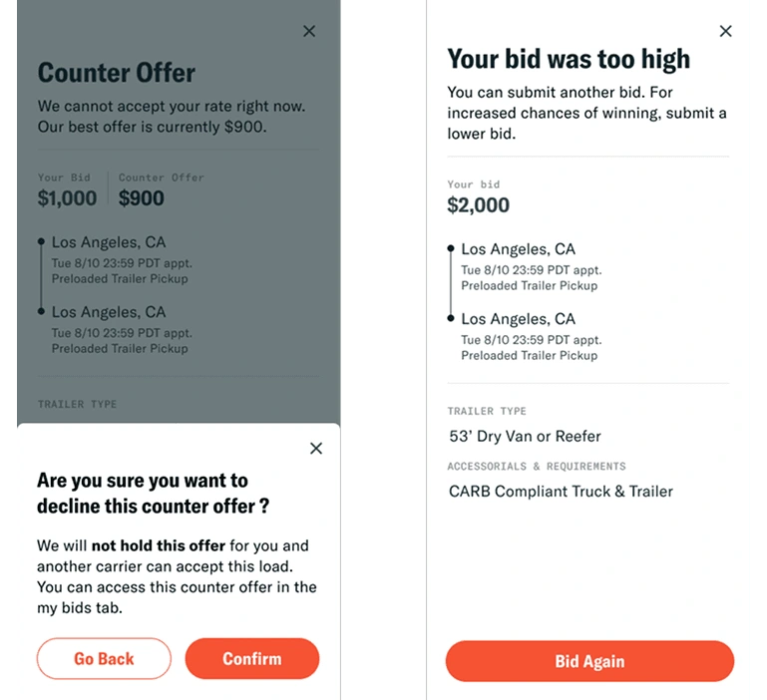Select the $900 counter offer amount

[x=142, y=197]
